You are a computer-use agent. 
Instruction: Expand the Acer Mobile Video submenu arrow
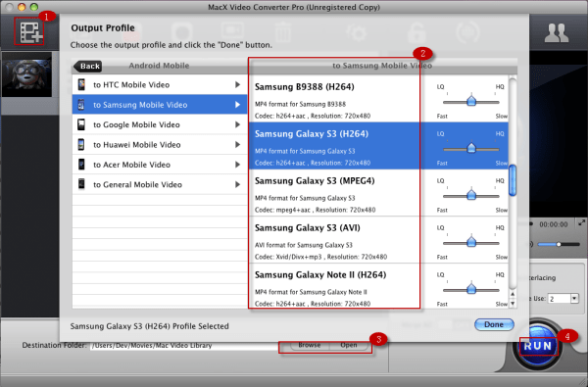click(237, 165)
